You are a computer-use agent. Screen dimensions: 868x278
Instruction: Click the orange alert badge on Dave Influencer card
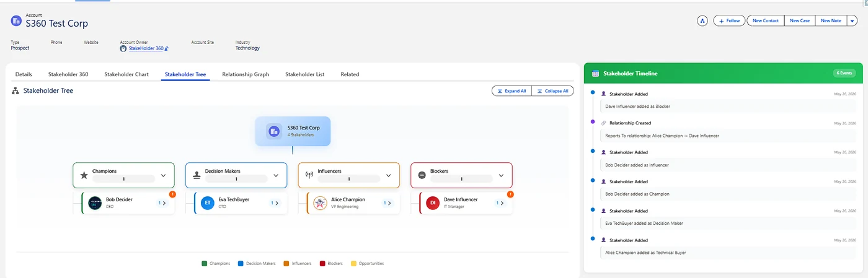pyautogui.click(x=510, y=194)
